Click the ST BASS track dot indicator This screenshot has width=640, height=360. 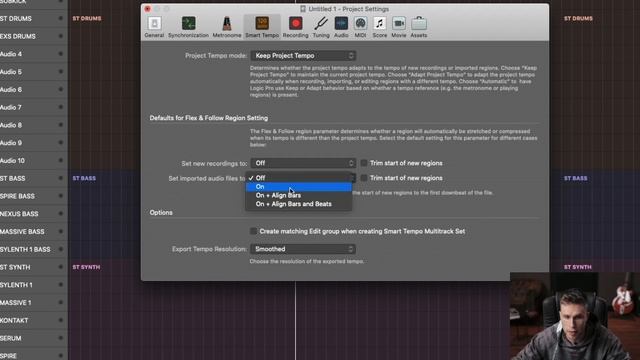point(60,178)
